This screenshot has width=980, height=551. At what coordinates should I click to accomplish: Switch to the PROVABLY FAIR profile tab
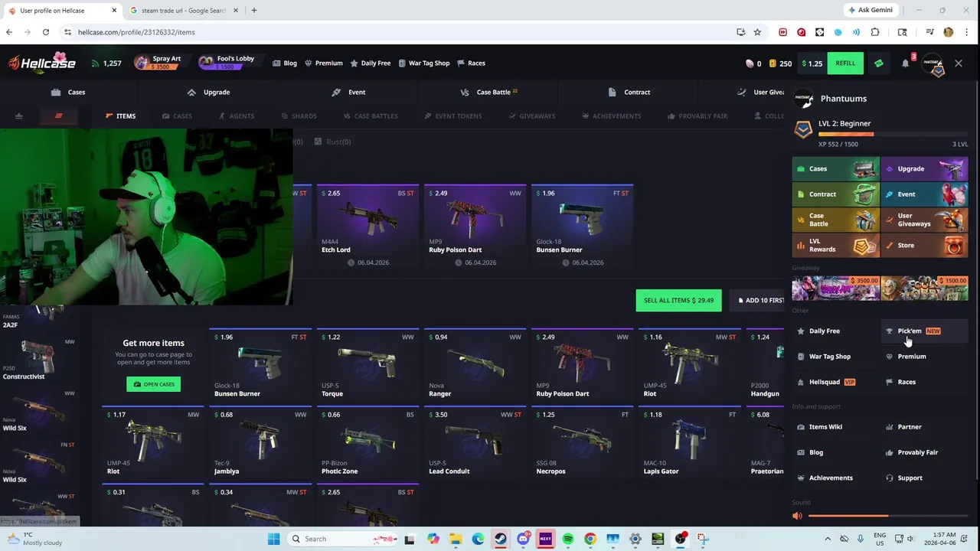tap(697, 116)
